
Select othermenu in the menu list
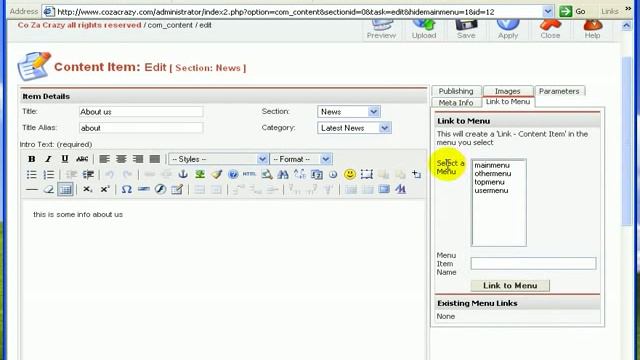point(493,174)
